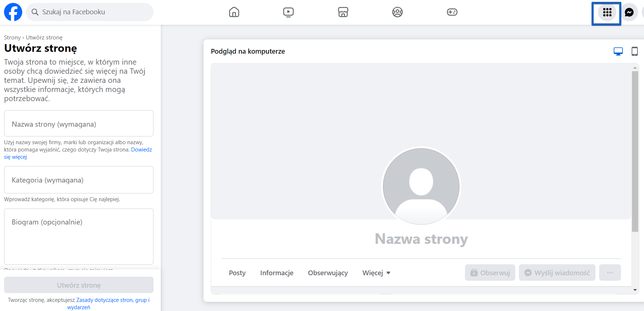Switch to the Informacje tab
The image size is (644, 311).
[276, 273]
